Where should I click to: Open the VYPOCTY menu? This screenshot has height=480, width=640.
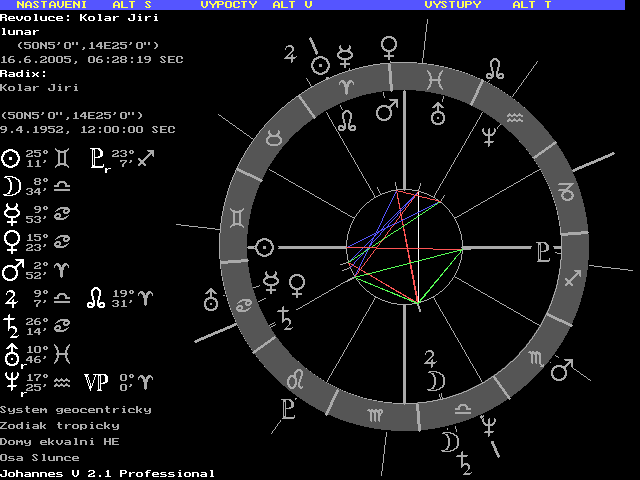(230, 5)
